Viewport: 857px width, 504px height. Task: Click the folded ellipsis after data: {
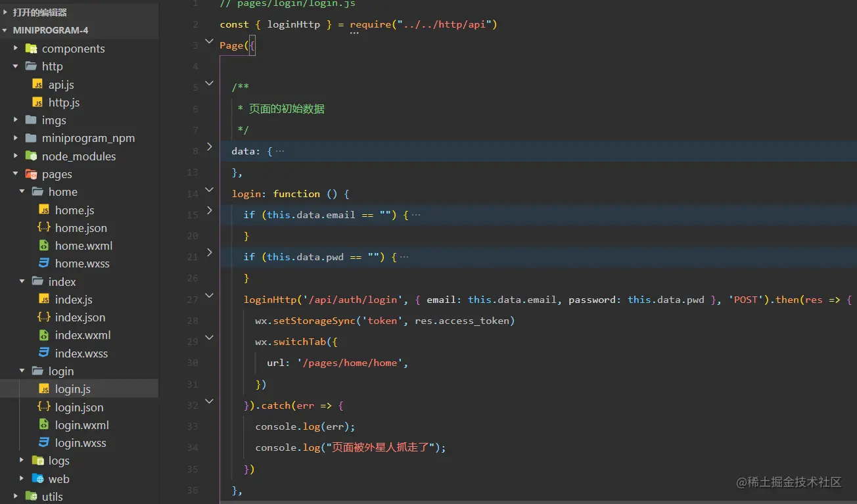click(280, 151)
